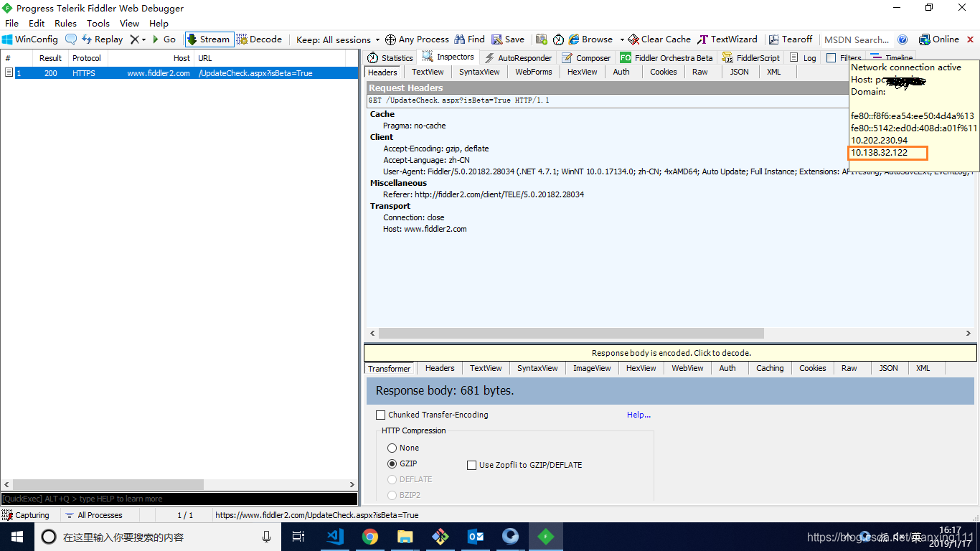Click the QuickExec command input box
The height and width of the screenshot is (551, 980).
(x=179, y=499)
